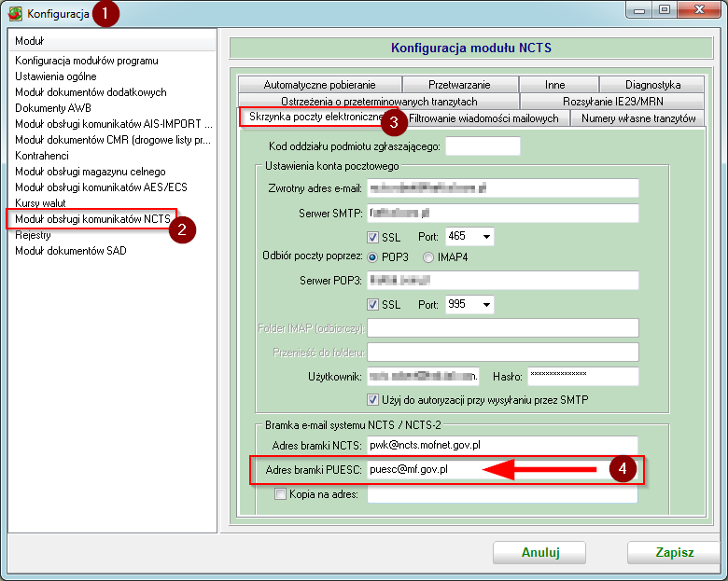Select Ustawienia ogólne module

pos(56,76)
